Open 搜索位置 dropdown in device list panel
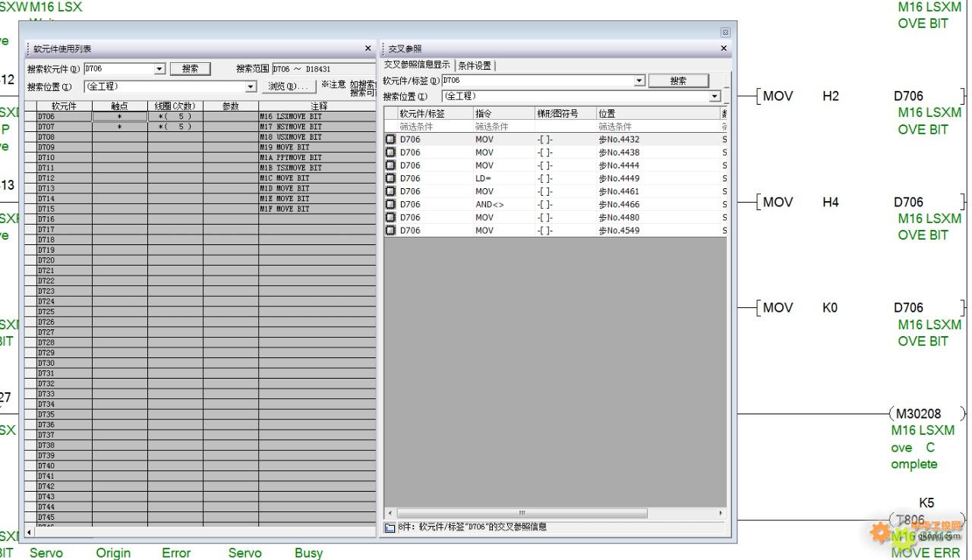This screenshot has width=972, height=560. pyautogui.click(x=250, y=87)
